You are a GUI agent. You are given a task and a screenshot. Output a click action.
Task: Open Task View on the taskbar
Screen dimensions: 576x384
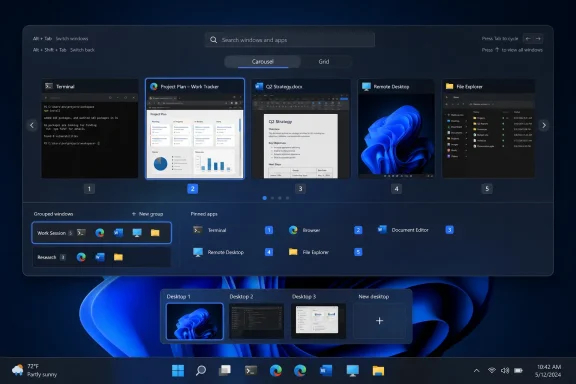click(x=225, y=371)
